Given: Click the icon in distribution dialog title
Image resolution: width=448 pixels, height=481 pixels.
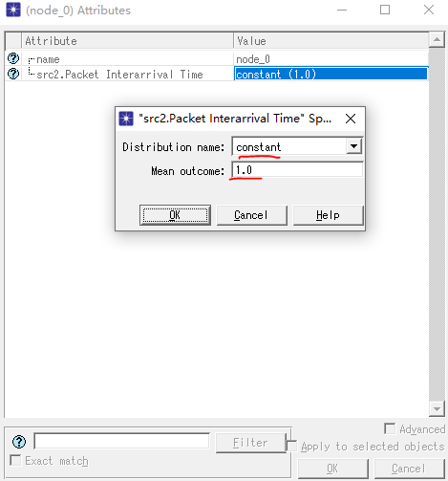Looking at the screenshot, I should [x=126, y=119].
